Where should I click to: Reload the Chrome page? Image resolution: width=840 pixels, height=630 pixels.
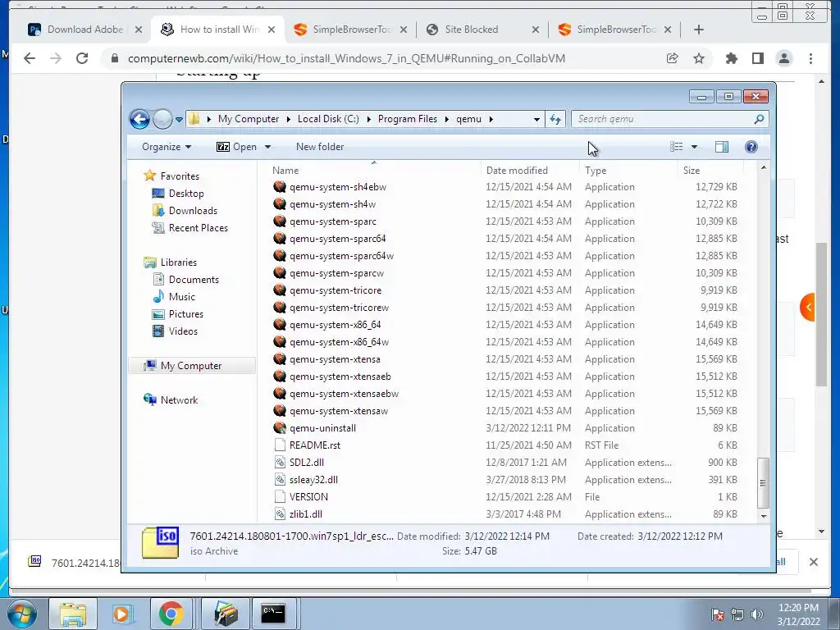click(x=82, y=58)
